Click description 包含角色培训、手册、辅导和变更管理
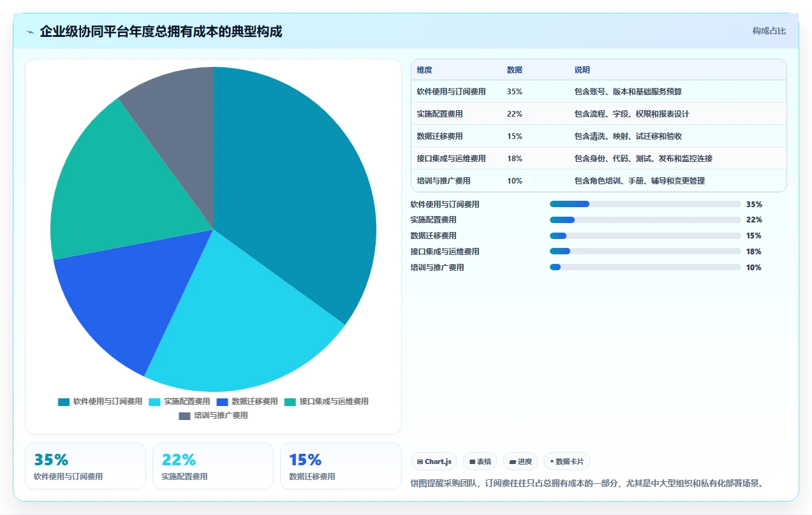This screenshot has height=515, width=812. pos(640,181)
